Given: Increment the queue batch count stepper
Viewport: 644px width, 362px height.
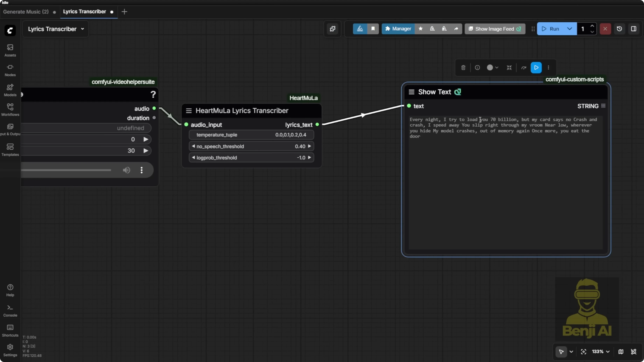Looking at the screenshot, I should (x=593, y=26).
